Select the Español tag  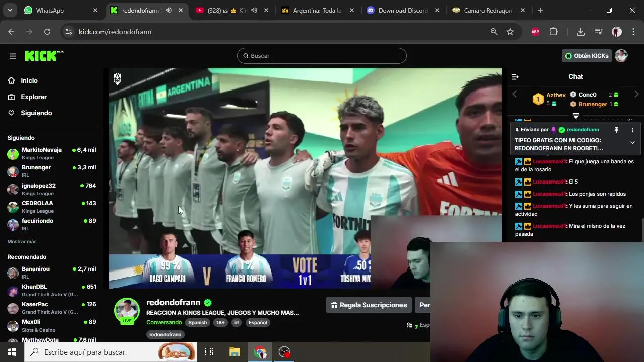pos(257,323)
